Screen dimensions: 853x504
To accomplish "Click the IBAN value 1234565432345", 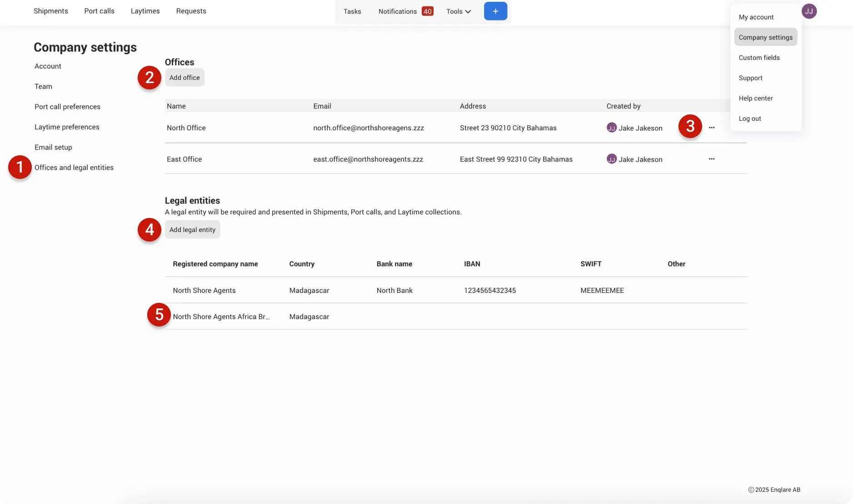I will point(490,291).
